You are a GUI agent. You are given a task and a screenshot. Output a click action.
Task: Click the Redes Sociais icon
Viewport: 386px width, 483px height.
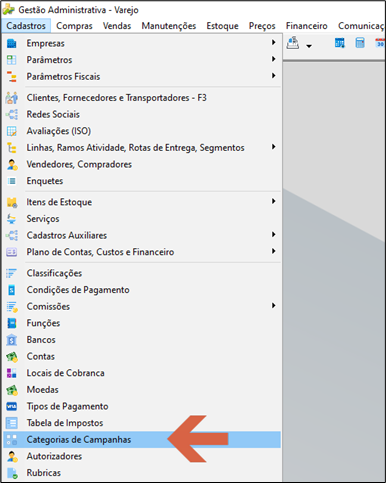(x=12, y=114)
